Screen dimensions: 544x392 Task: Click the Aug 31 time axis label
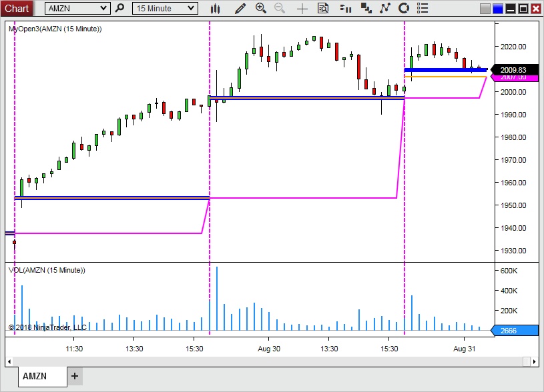(464, 349)
